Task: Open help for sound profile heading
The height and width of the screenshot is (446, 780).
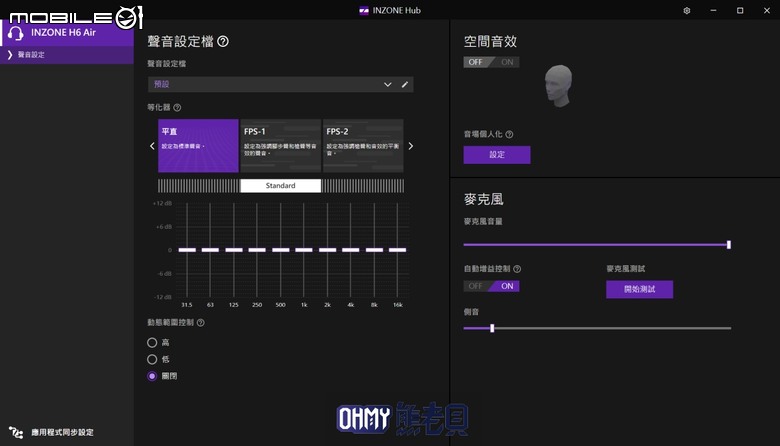Action: tap(223, 41)
